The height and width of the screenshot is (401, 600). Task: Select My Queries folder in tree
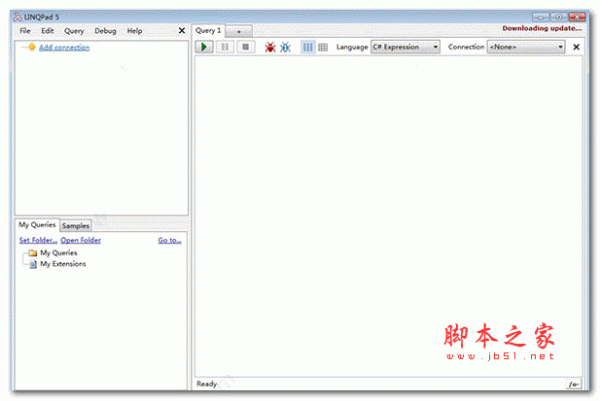pyautogui.click(x=59, y=253)
